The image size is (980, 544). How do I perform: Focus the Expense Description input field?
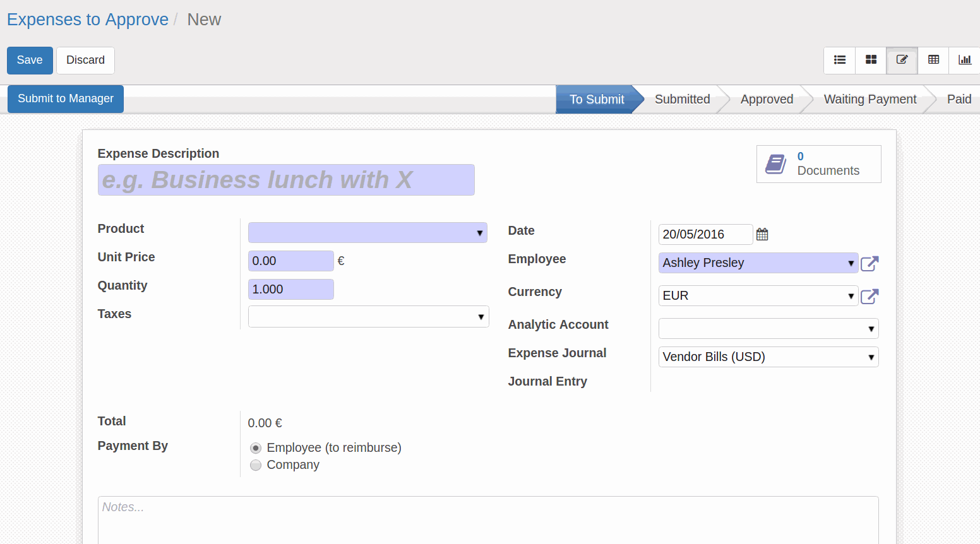tap(286, 180)
